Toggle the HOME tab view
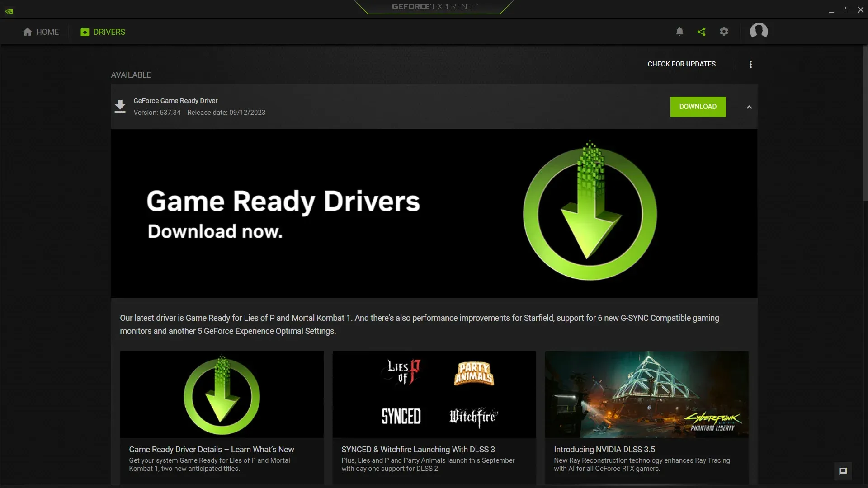This screenshot has height=488, width=868. click(x=41, y=32)
